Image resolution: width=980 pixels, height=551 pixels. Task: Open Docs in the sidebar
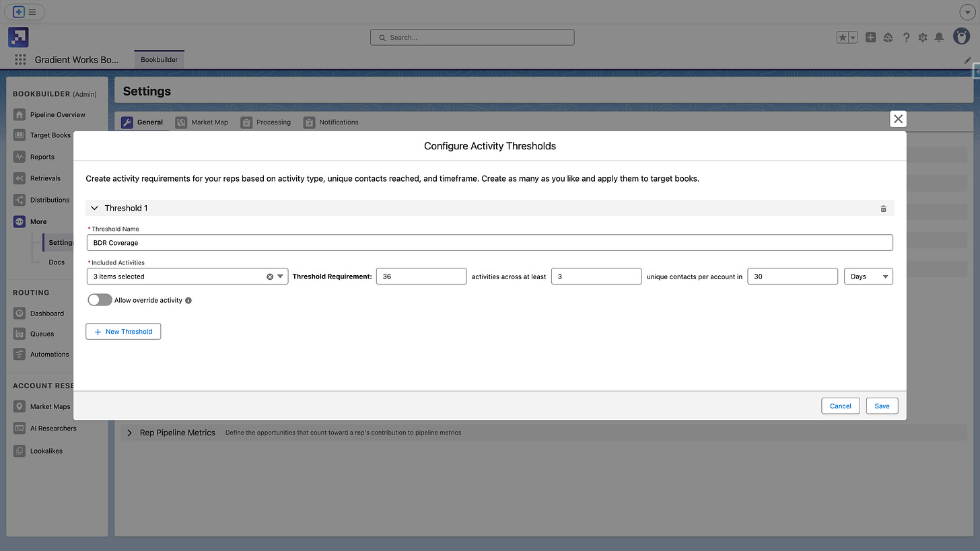[x=57, y=262]
